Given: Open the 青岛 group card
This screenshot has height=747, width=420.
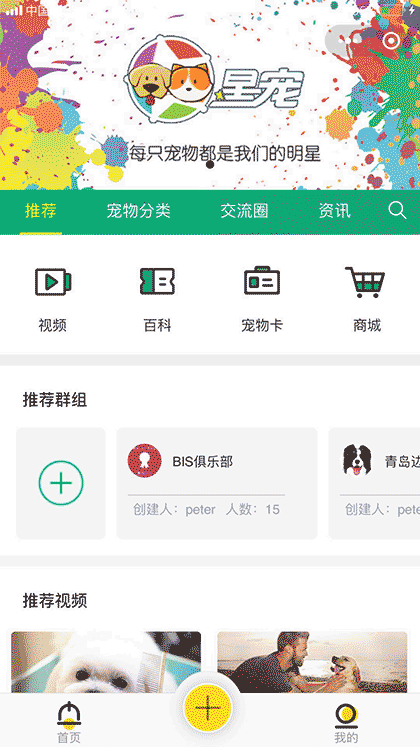Looking at the screenshot, I should coord(374,484).
